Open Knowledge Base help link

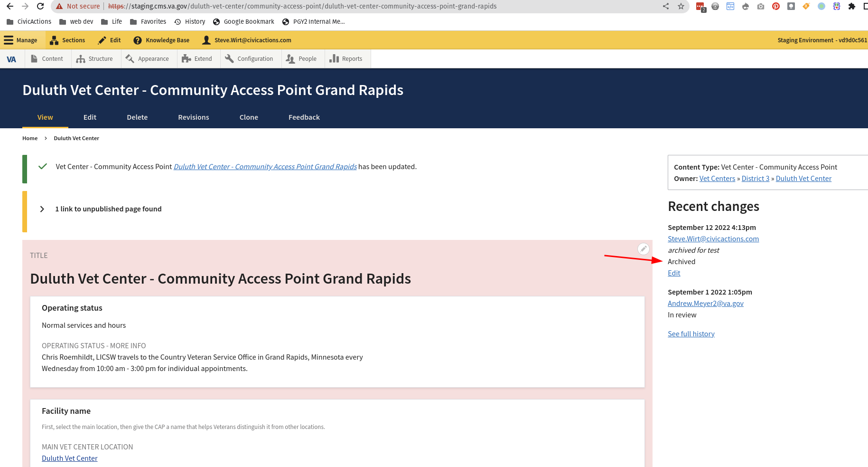point(161,40)
